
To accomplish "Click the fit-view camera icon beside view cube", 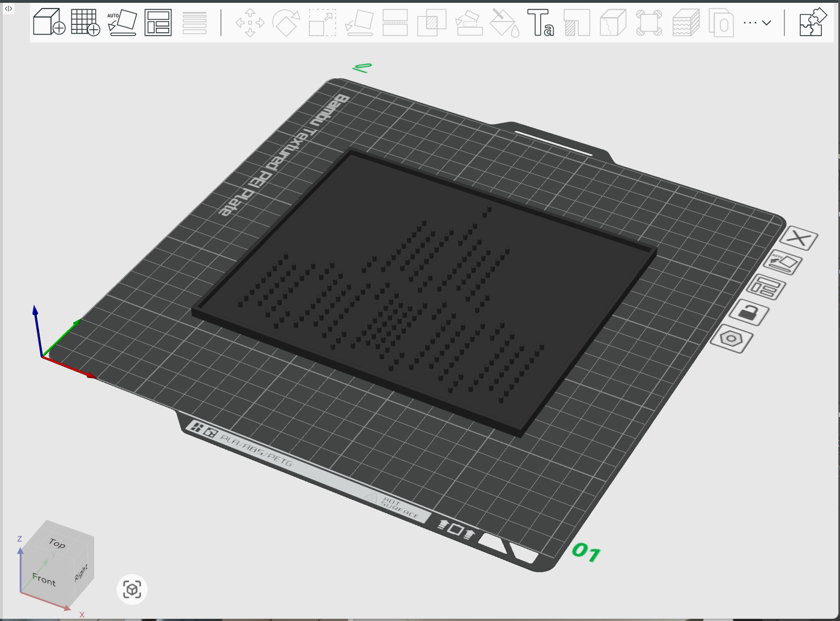I will tap(132, 589).
